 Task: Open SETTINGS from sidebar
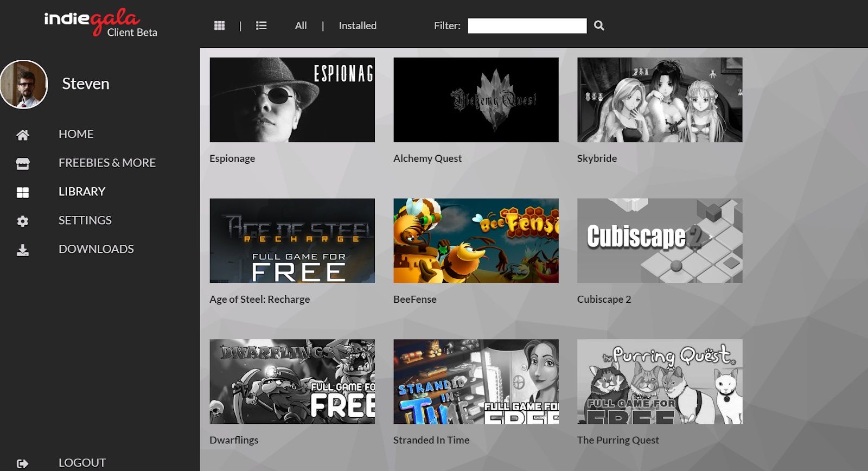[85, 220]
